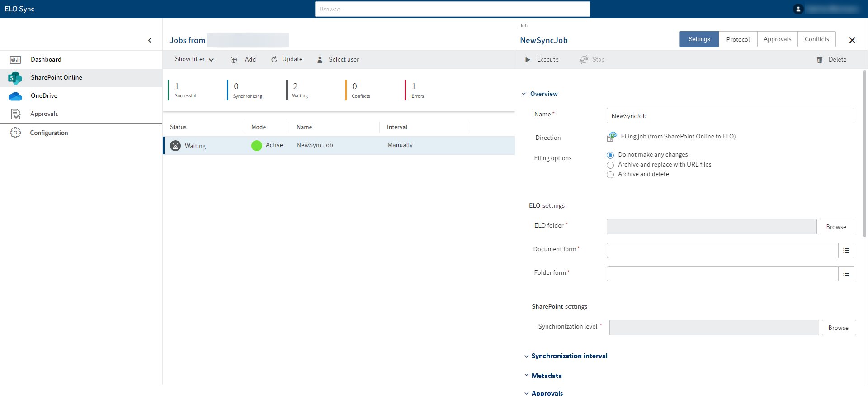The height and width of the screenshot is (396, 868).
Task: Browse for the Synchronization level
Action: 839,328
